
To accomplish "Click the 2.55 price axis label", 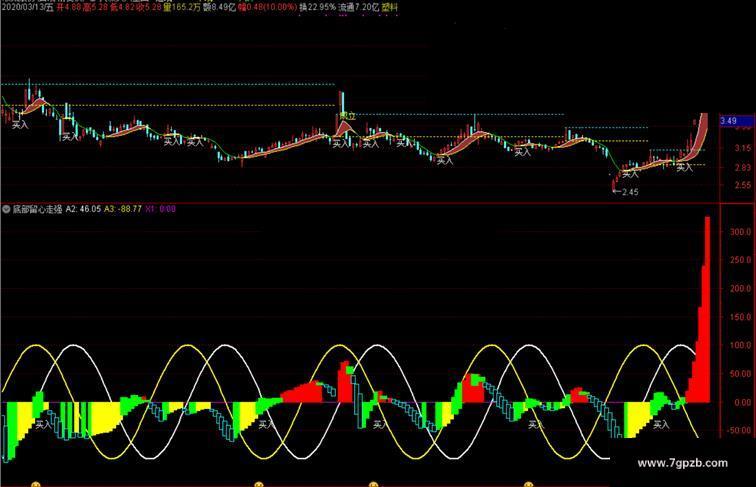I will point(742,185).
